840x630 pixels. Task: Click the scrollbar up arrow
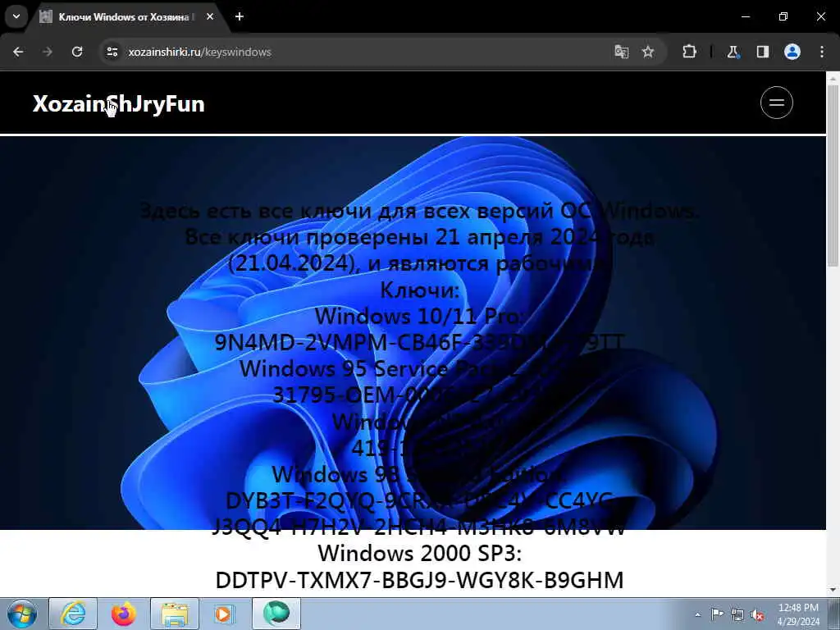click(x=833, y=78)
